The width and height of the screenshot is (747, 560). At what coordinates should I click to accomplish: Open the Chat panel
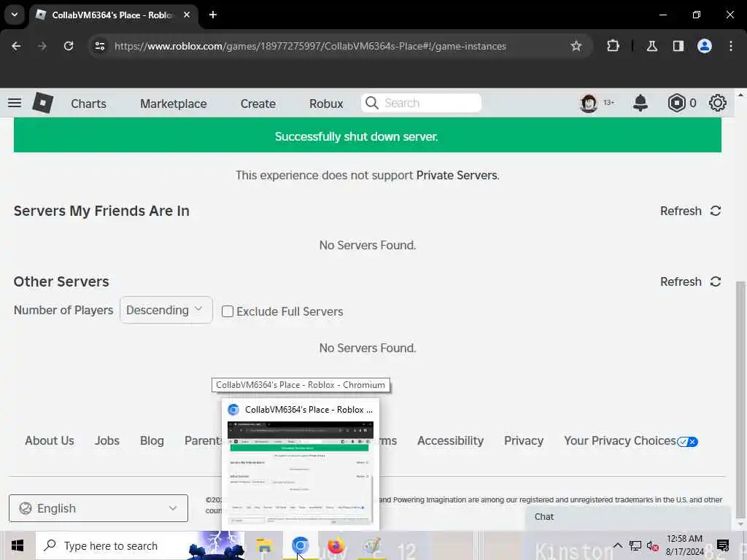pyautogui.click(x=628, y=517)
